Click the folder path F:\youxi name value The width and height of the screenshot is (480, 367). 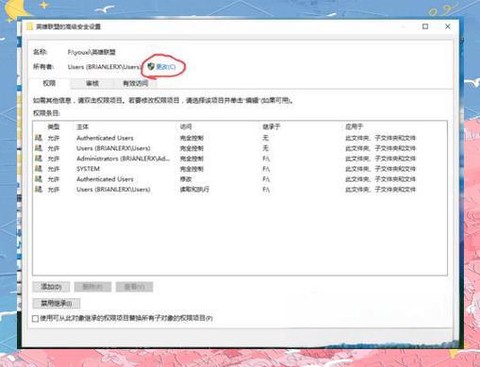click(x=92, y=52)
